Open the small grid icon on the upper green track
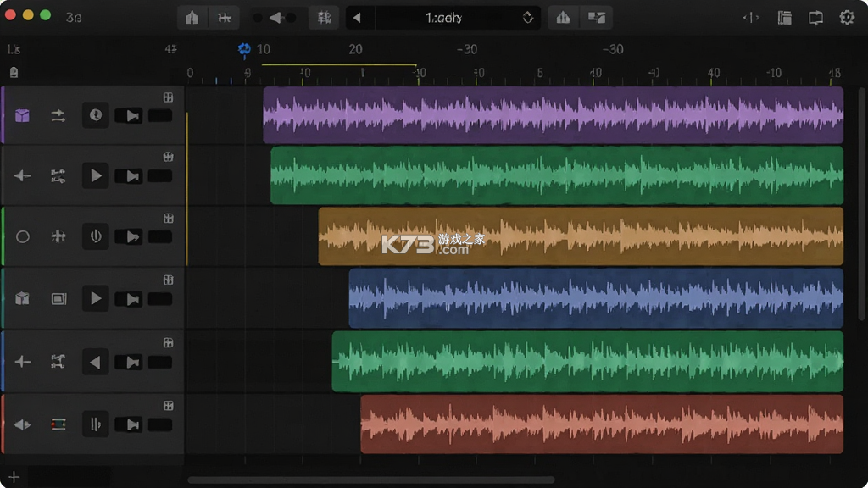 [169, 157]
